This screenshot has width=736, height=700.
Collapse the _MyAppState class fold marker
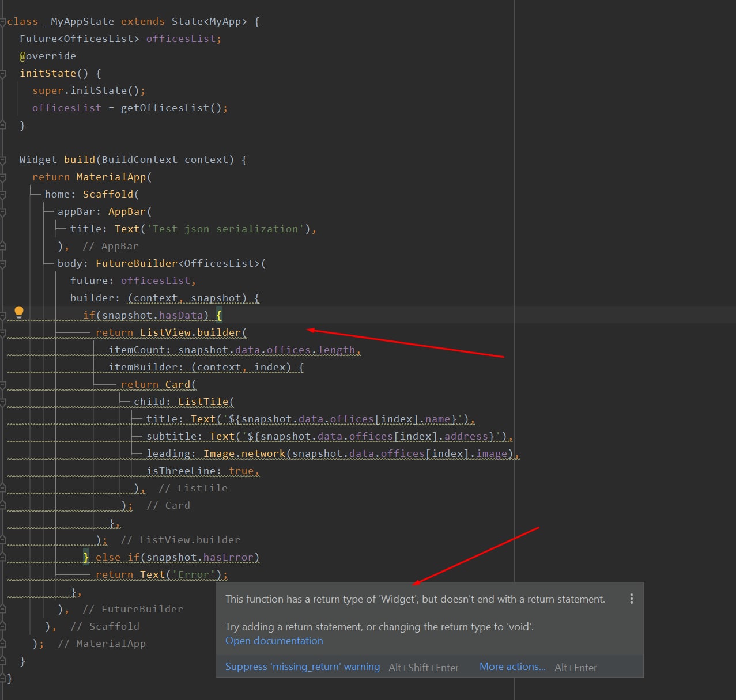pos(3,22)
